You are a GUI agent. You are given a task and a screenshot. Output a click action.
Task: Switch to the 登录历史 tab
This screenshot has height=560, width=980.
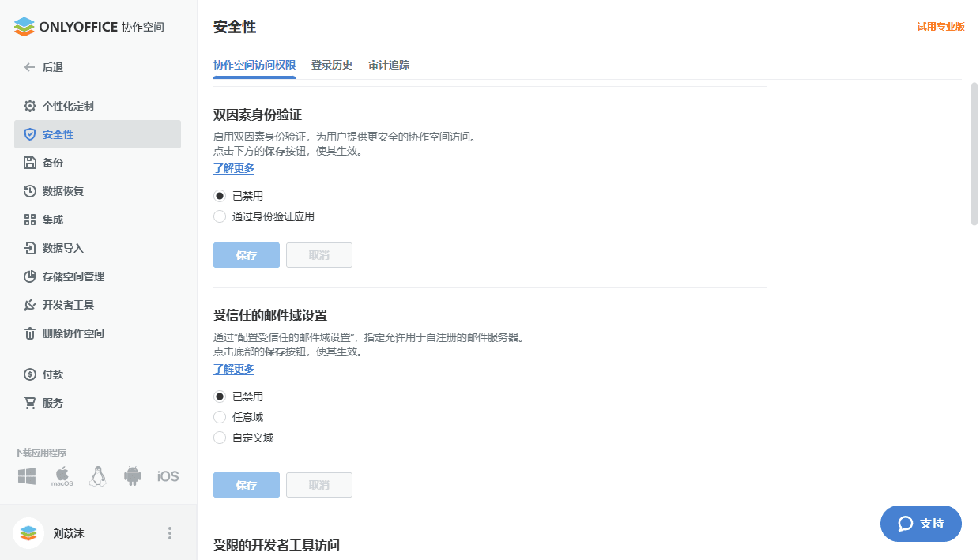[x=331, y=65]
